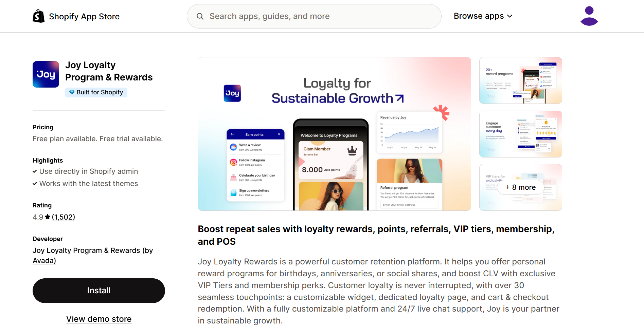
Task: Click the Joy logo in main banner
Action: (232, 93)
